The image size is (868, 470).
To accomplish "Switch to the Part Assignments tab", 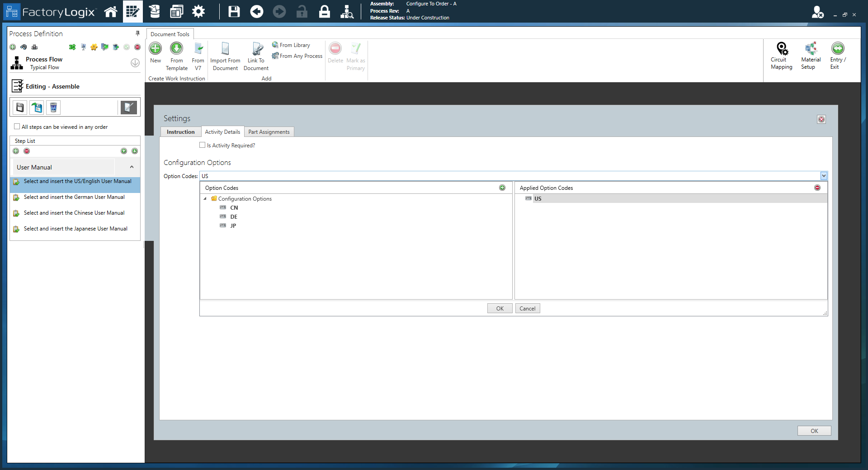I will pos(269,132).
